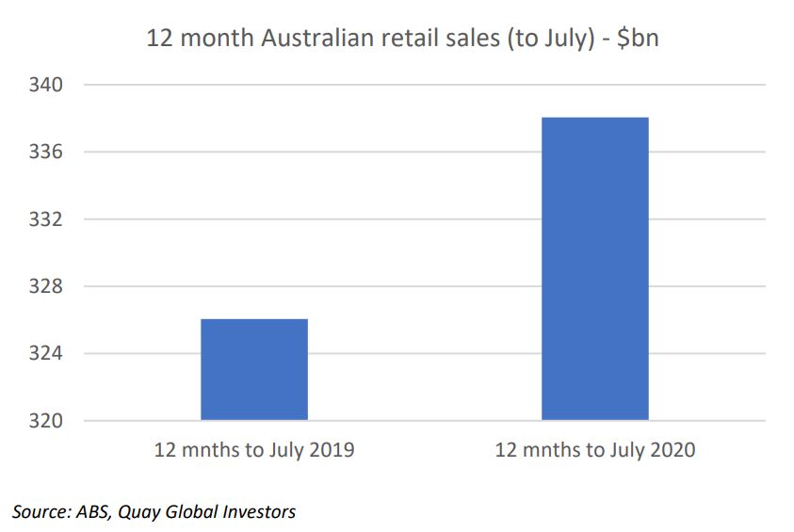Screen dimensions: 794x532
Task: Select the blue bar for July 2019
Action: (254, 369)
